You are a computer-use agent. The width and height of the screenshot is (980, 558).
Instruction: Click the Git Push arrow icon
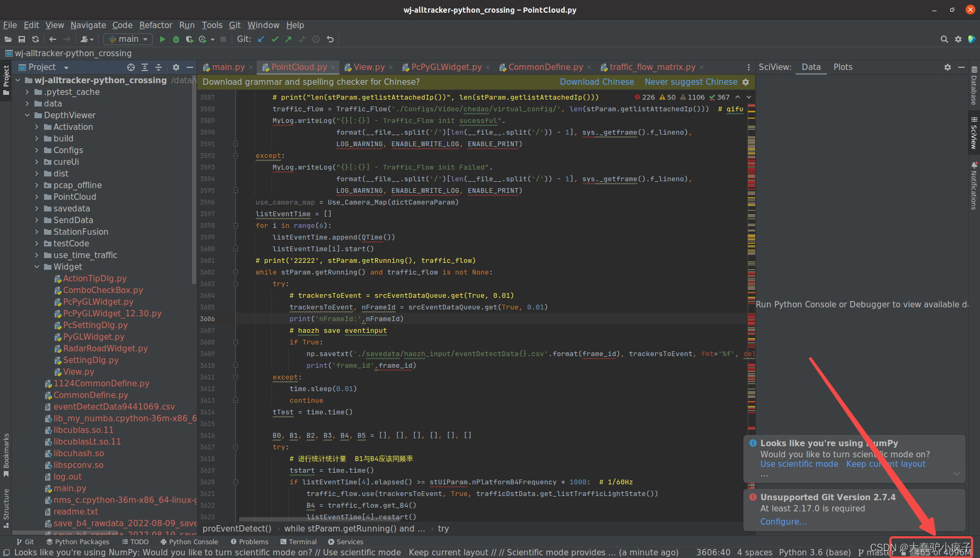tap(288, 39)
